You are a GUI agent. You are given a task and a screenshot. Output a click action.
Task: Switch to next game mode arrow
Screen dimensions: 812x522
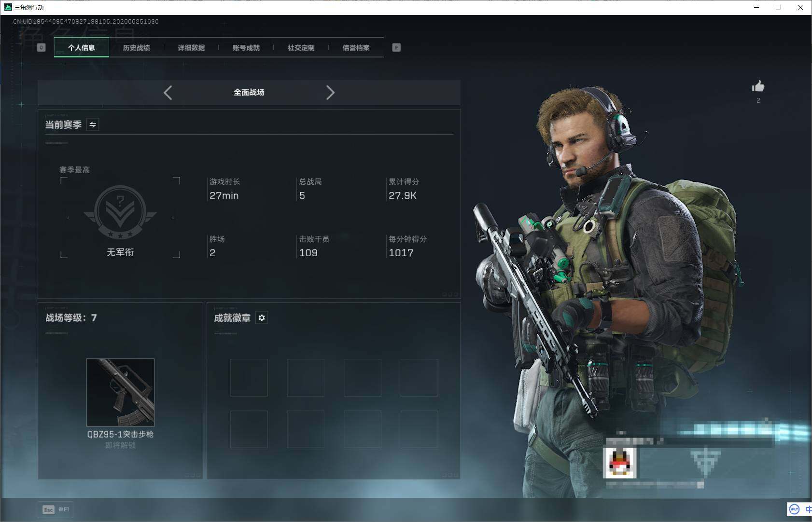(x=330, y=93)
